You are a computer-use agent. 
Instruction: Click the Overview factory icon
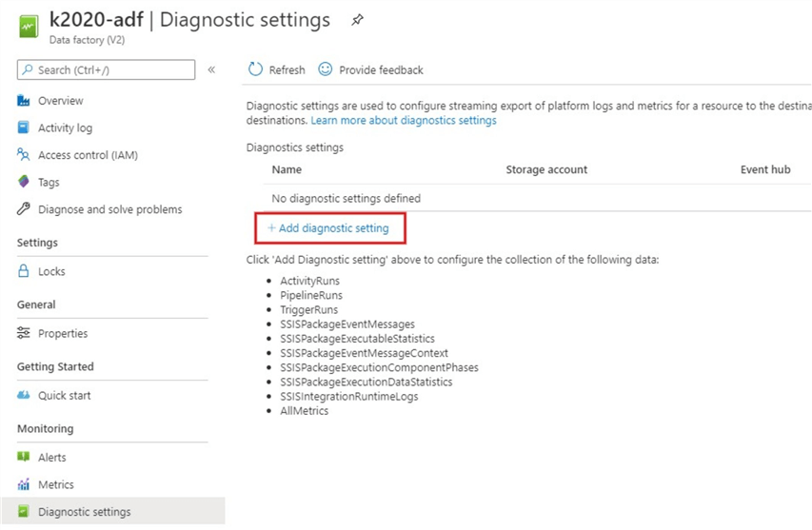point(23,100)
